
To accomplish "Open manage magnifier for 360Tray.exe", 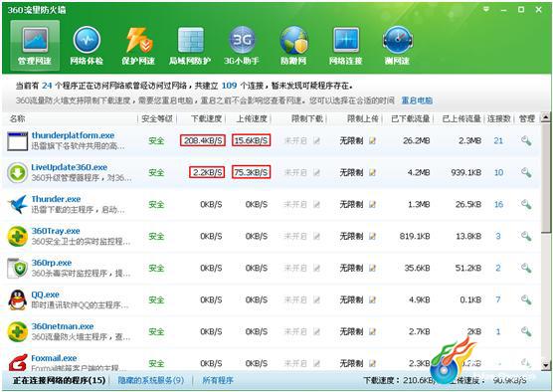I will [x=526, y=236].
